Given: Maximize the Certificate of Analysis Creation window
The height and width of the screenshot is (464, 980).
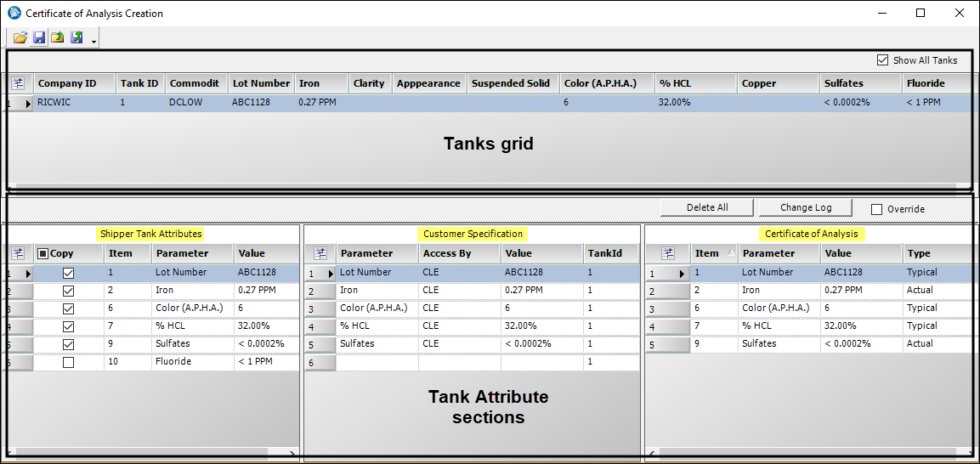Looking at the screenshot, I should 920,13.
